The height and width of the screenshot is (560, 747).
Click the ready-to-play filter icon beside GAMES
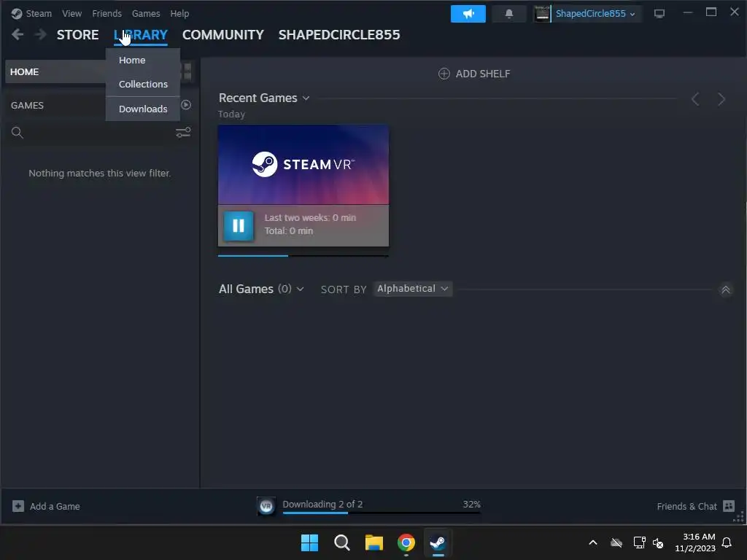click(x=186, y=105)
